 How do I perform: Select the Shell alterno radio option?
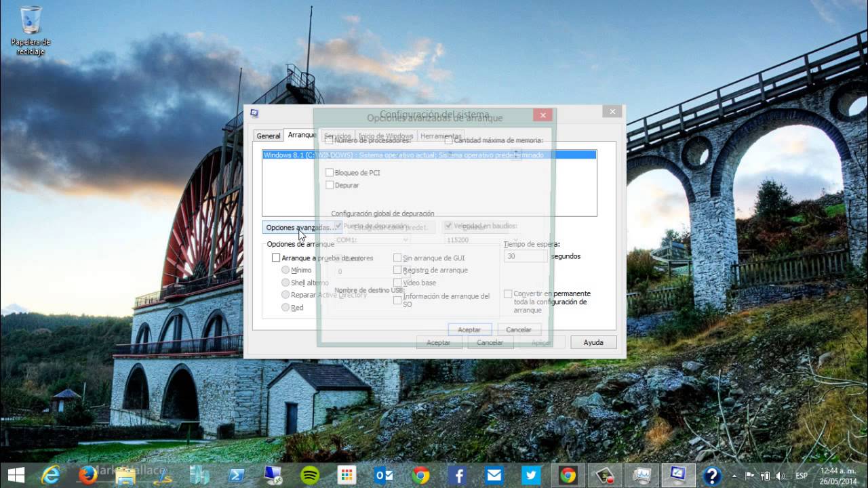tap(285, 282)
